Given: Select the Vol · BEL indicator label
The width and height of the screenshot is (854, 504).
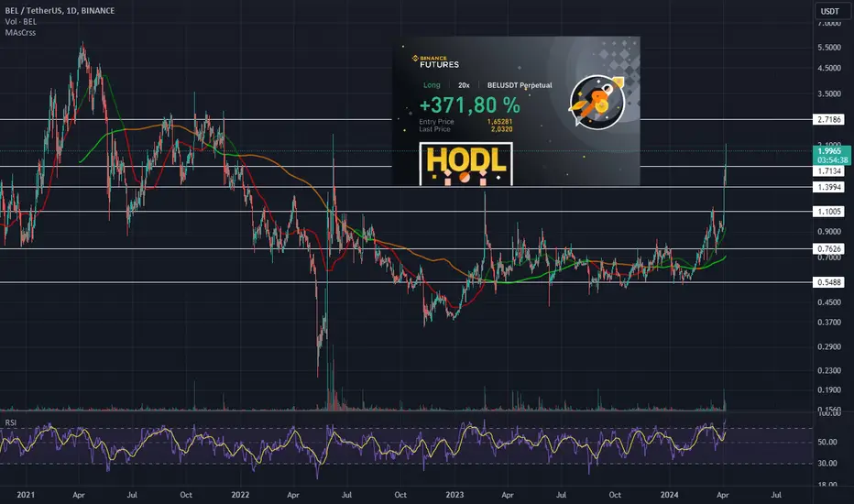Looking at the screenshot, I should (21, 21).
